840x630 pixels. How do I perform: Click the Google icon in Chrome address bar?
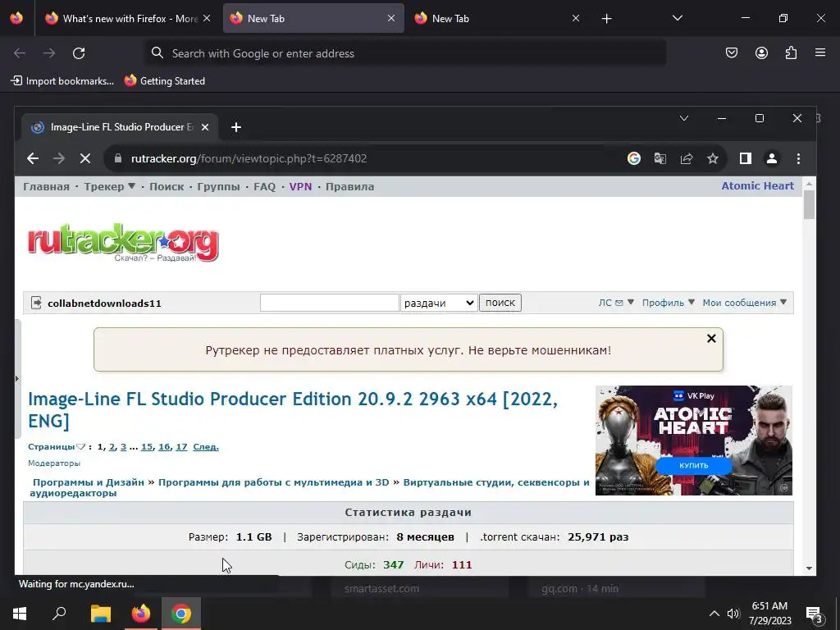click(x=634, y=158)
